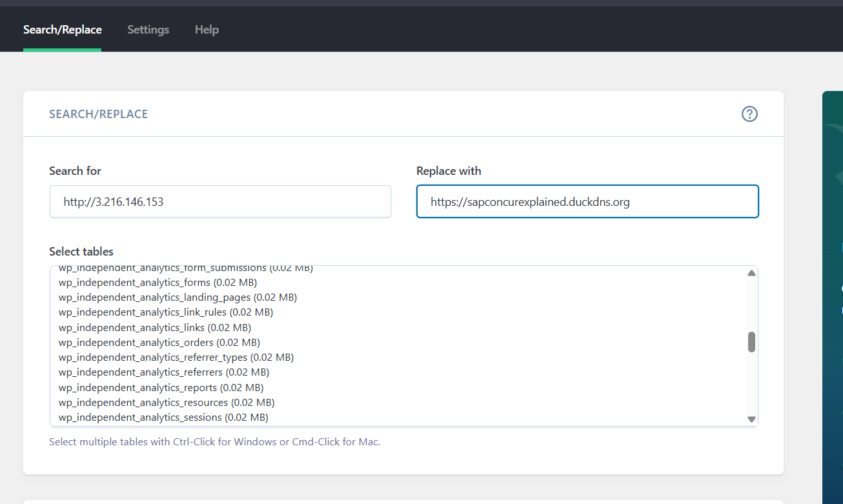Switch to the Settings tab
Viewport: 843px width, 504px height.
click(148, 30)
